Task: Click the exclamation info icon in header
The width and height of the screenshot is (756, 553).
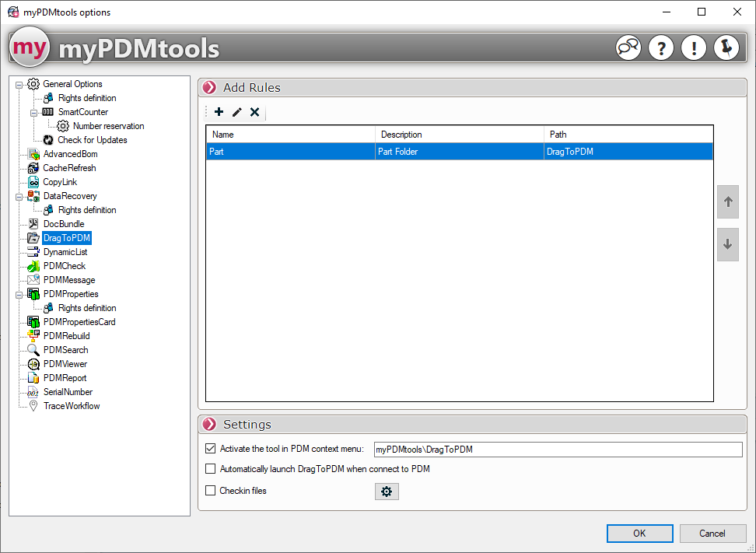Action: click(694, 48)
